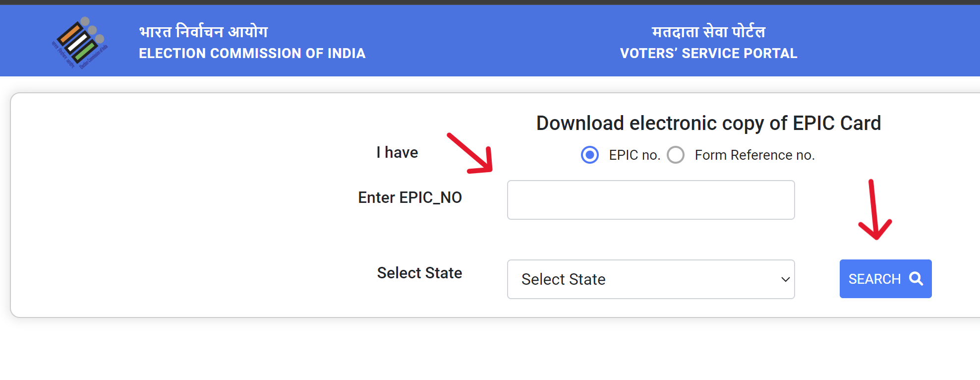980x380 pixels.
Task: Click the I have label
Action: pyautogui.click(x=397, y=152)
